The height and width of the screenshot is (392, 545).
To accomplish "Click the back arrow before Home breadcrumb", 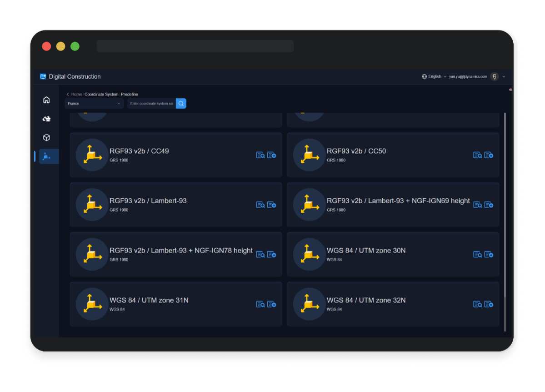I will (x=68, y=95).
